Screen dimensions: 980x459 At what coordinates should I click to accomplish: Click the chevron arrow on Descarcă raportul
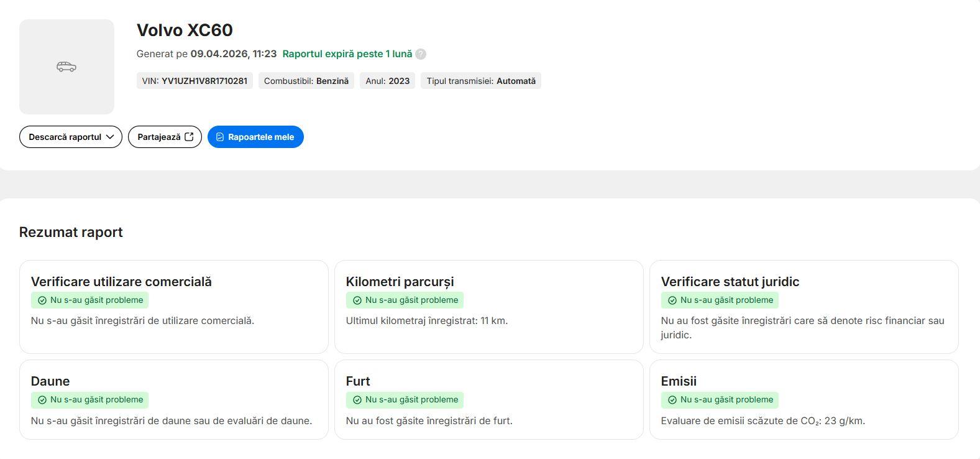click(x=110, y=137)
